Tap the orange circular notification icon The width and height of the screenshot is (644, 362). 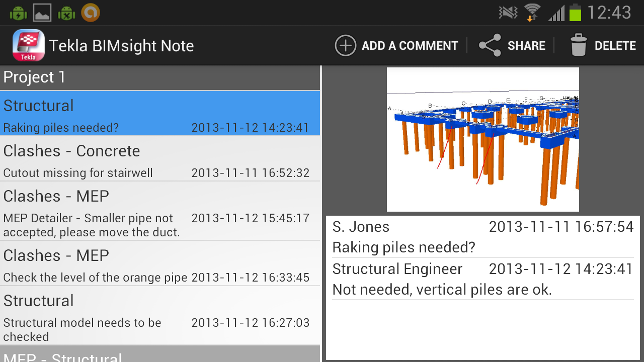[x=91, y=13]
